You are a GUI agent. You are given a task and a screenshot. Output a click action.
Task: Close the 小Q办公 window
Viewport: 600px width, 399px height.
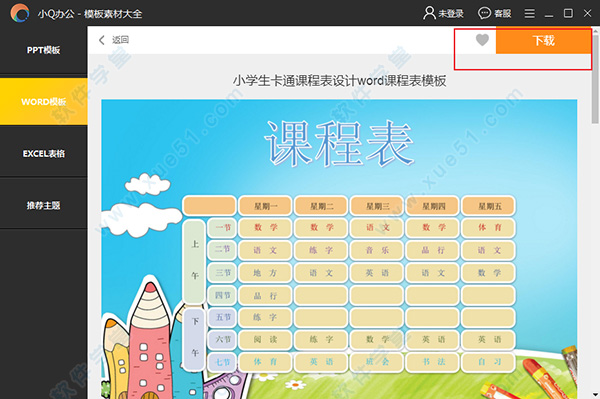click(587, 13)
